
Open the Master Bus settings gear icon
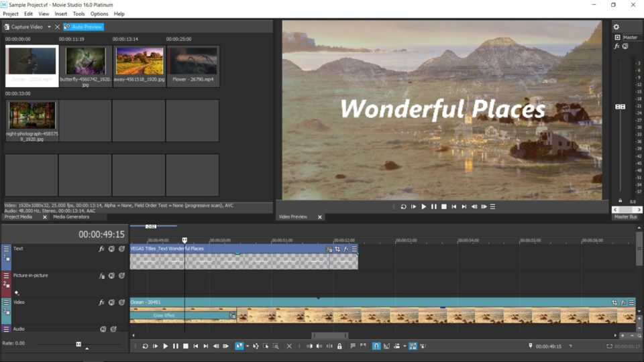616,27
